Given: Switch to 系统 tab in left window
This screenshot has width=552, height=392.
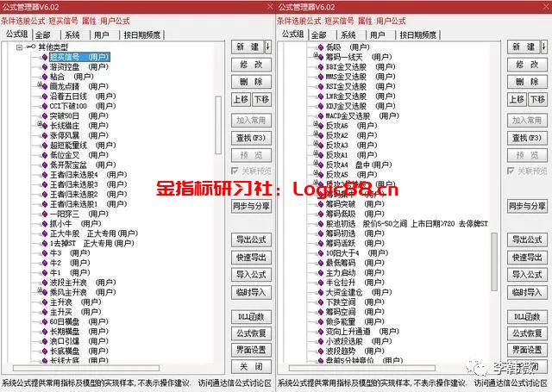Looking at the screenshot, I should (72, 34).
